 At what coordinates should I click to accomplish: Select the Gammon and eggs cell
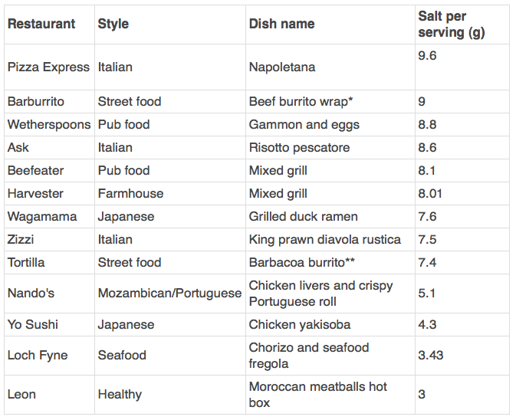[x=330, y=125]
